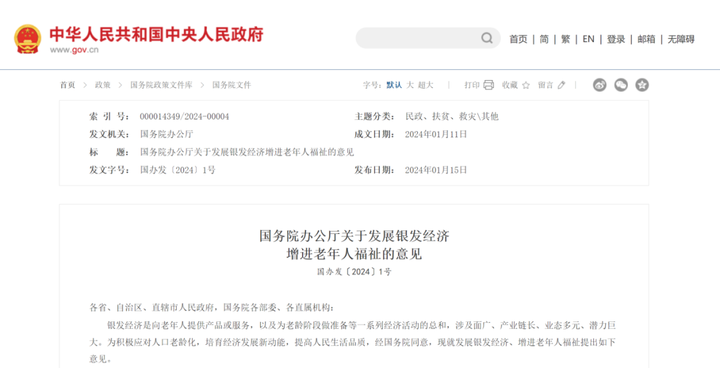The width and height of the screenshot is (720, 368).
Task: Click the 登录 login link
Action: click(616, 40)
